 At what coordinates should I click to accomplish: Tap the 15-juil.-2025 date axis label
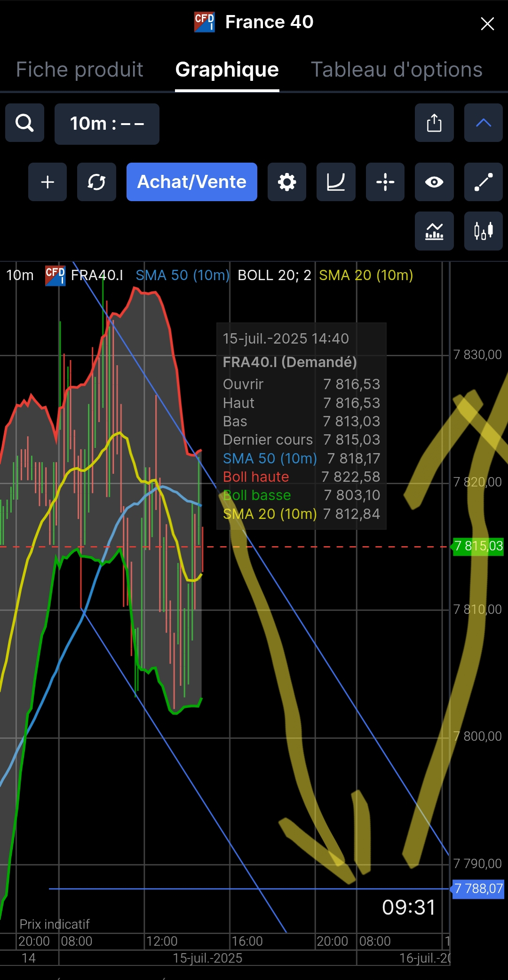point(207,958)
